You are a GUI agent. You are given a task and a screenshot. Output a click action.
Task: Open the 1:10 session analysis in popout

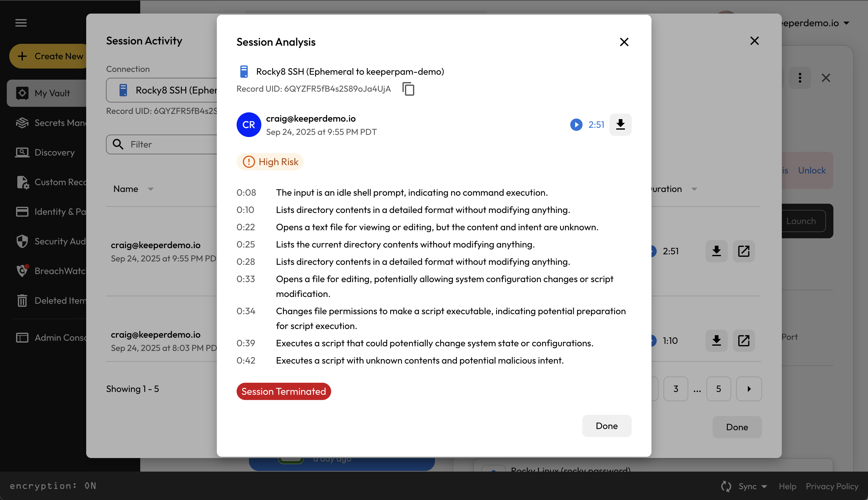pos(743,341)
